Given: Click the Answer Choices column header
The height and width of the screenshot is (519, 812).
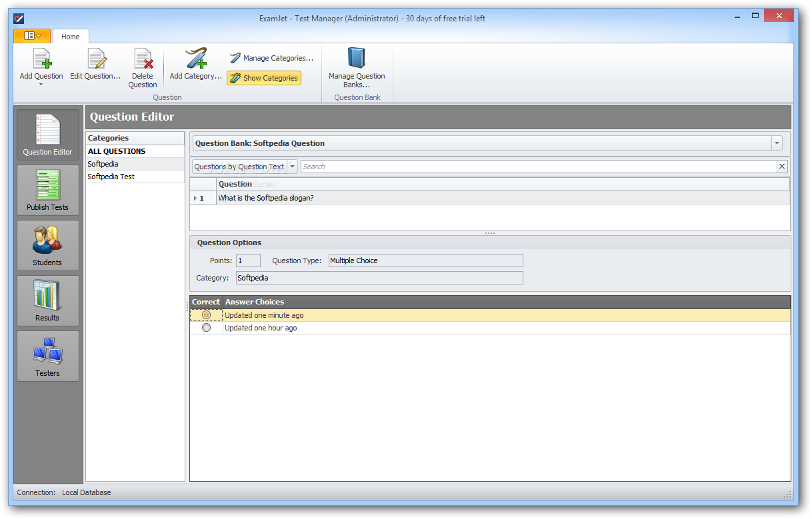Looking at the screenshot, I should 507,302.
